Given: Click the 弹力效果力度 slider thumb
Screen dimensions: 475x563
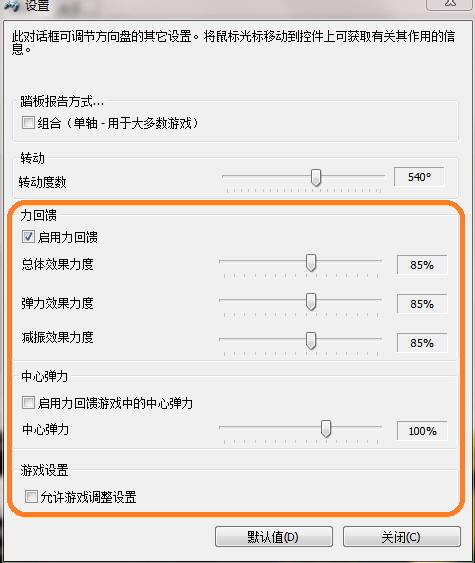Looking at the screenshot, I should [x=311, y=302].
